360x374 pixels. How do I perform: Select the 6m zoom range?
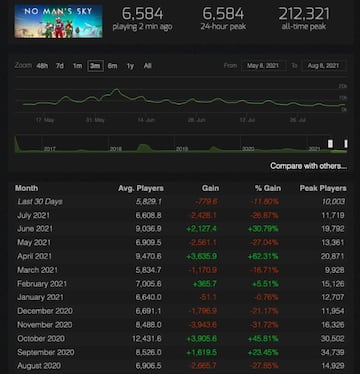113,66
